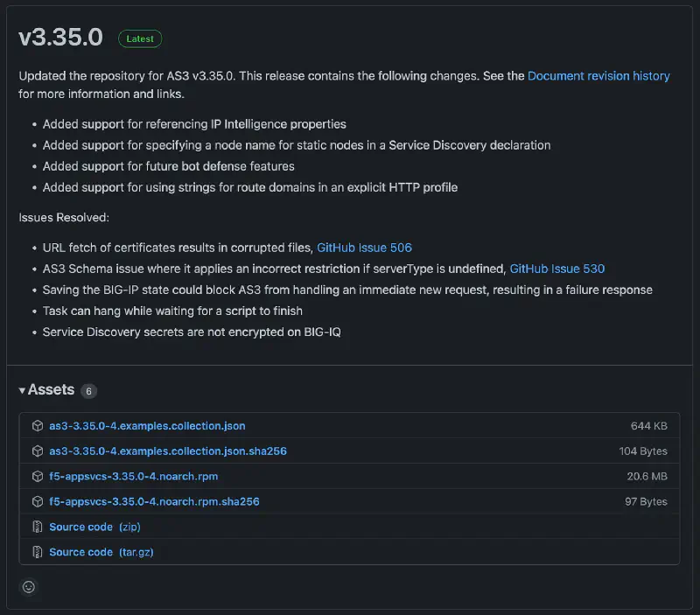Open the smiley emoji reaction picker

tap(29, 587)
